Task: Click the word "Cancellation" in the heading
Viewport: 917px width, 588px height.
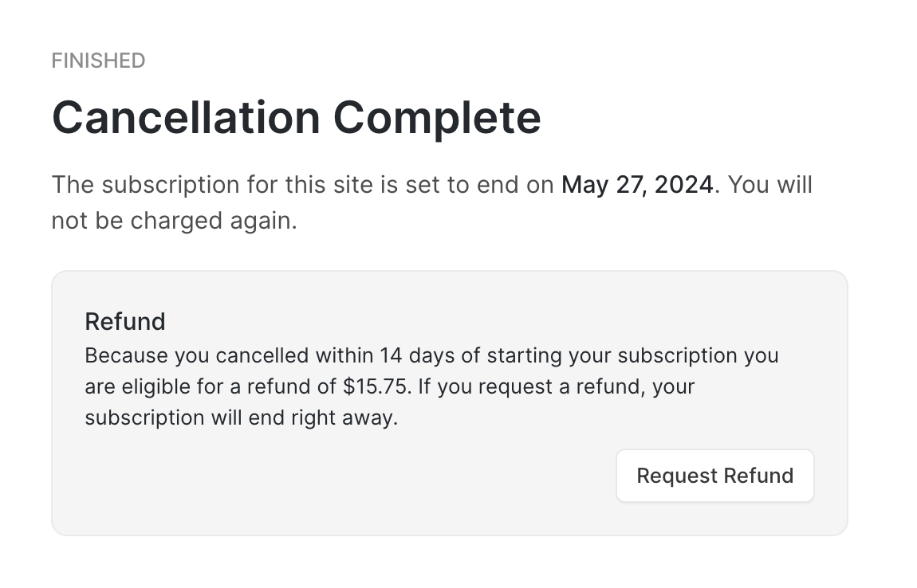Action: (186, 117)
